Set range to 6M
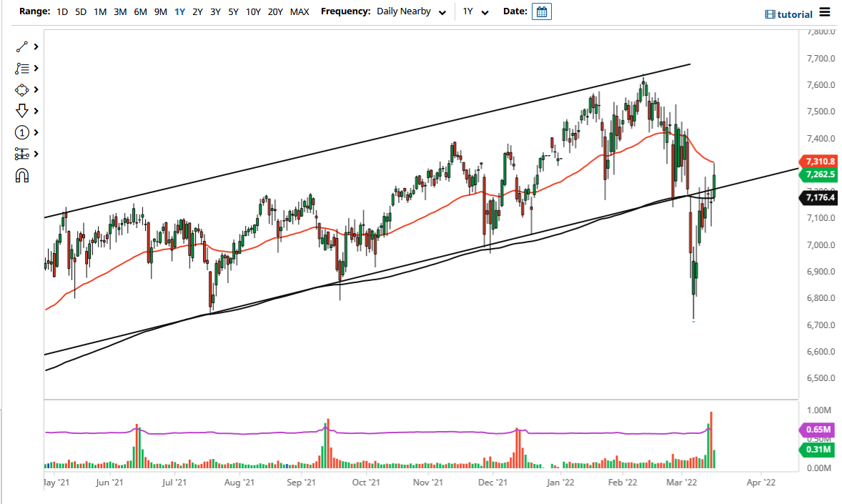This screenshot has height=504, width=842. [140, 12]
